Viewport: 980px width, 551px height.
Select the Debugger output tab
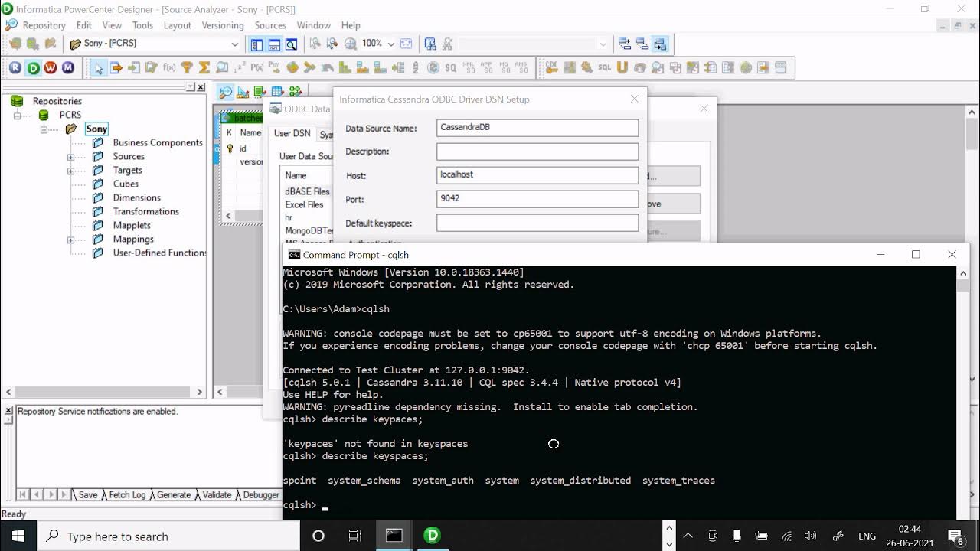(260, 494)
